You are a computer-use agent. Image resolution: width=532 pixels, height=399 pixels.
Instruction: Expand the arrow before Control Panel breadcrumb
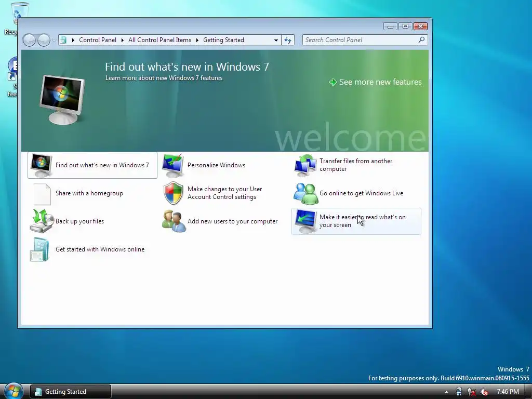click(73, 40)
